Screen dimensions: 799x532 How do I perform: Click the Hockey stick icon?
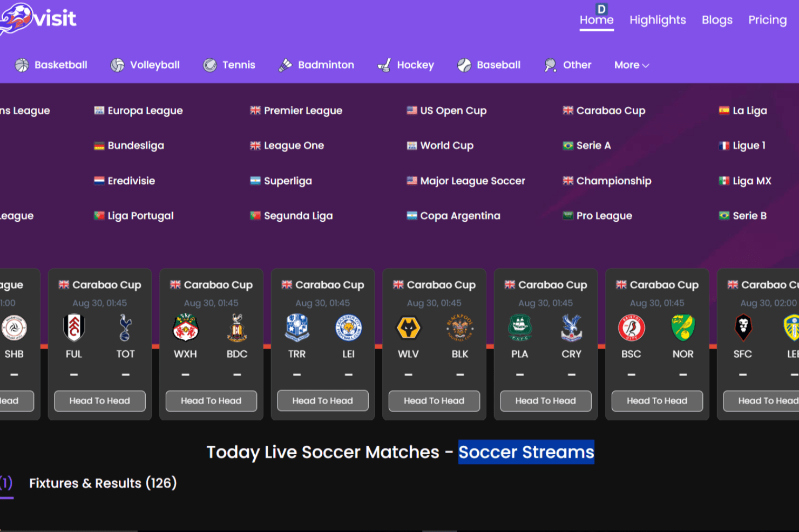click(384, 65)
